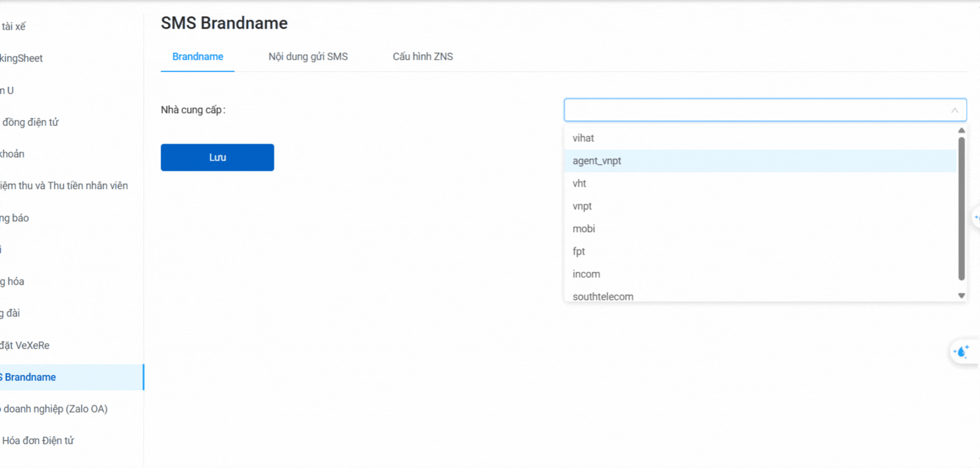Go to Zalo OA sidebar menu item
The height and width of the screenshot is (468, 980).
coord(55,409)
